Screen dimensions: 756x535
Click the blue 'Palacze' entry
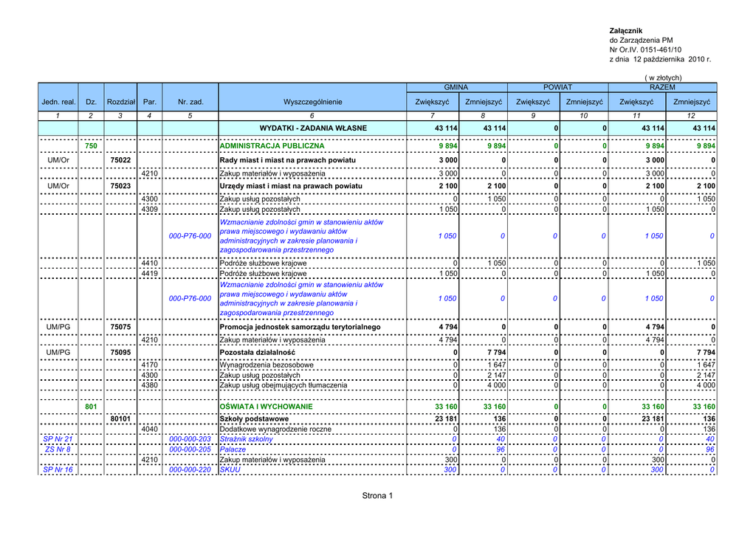pyautogui.click(x=233, y=449)
